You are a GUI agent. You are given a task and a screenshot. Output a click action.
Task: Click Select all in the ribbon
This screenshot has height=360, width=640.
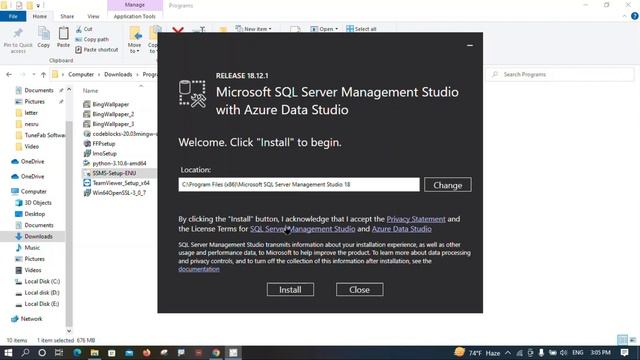(x=361, y=29)
